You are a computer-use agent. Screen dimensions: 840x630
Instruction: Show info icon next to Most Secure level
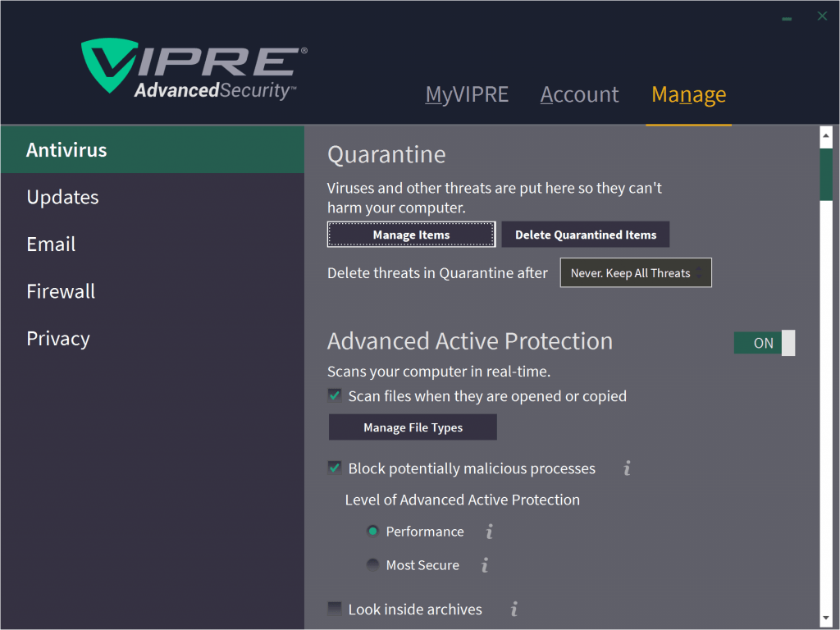point(485,564)
